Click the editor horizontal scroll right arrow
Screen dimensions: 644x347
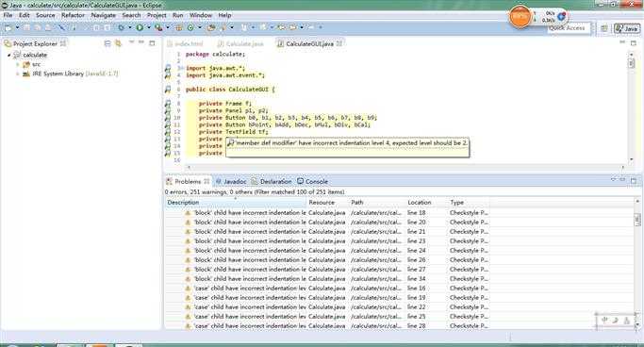(x=623, y=167)
